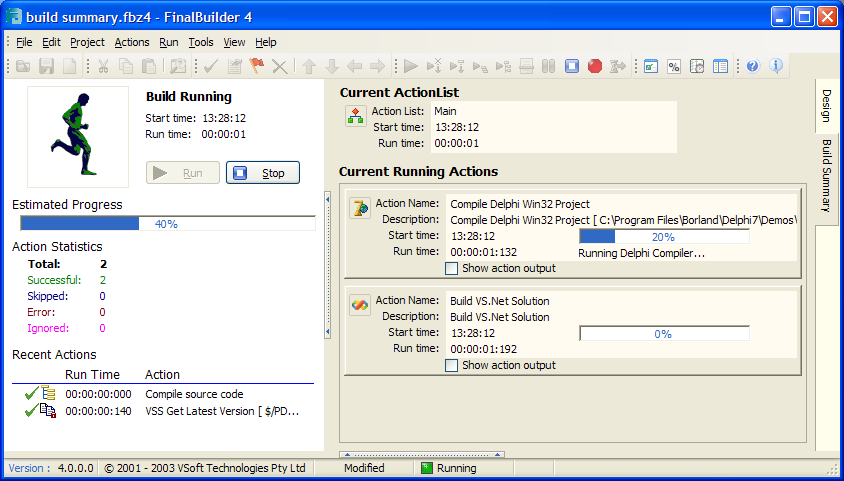This screenshot has width=844, height=481.
Task: Click the left arrow toolbar icon
Action: point(354,66)
